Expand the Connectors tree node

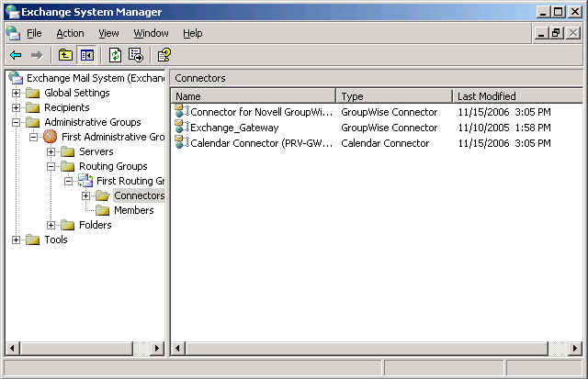click(x=85, y=195)
